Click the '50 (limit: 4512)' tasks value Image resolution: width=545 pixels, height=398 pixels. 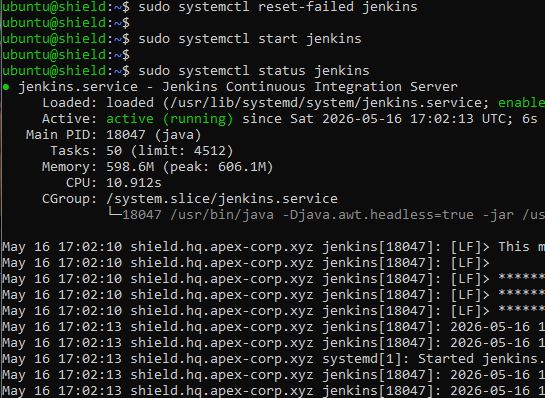(x=170, y=151)
